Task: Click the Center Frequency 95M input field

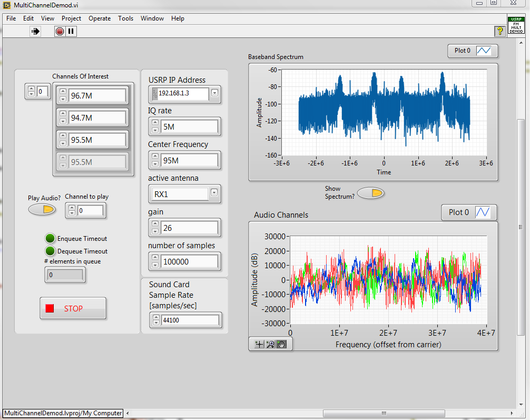Action: 189,160
